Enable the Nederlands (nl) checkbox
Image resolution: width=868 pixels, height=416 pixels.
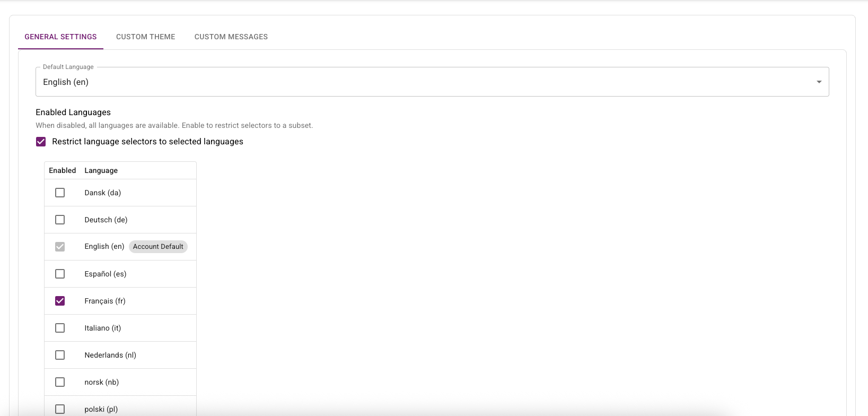(60, 355)
